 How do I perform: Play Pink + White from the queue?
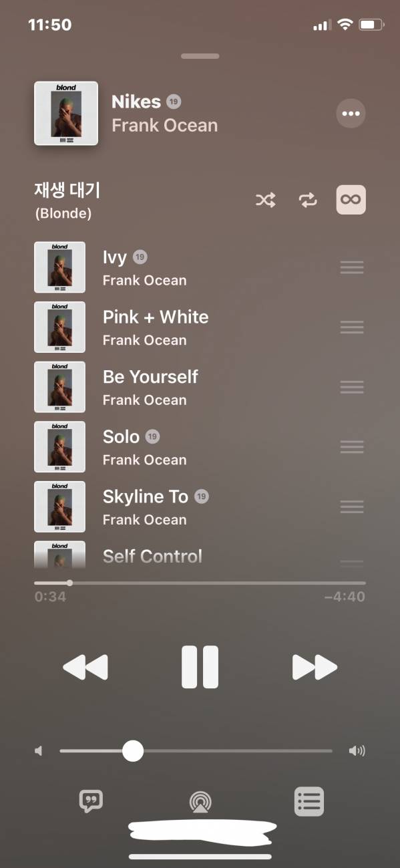tap(200, 327)
